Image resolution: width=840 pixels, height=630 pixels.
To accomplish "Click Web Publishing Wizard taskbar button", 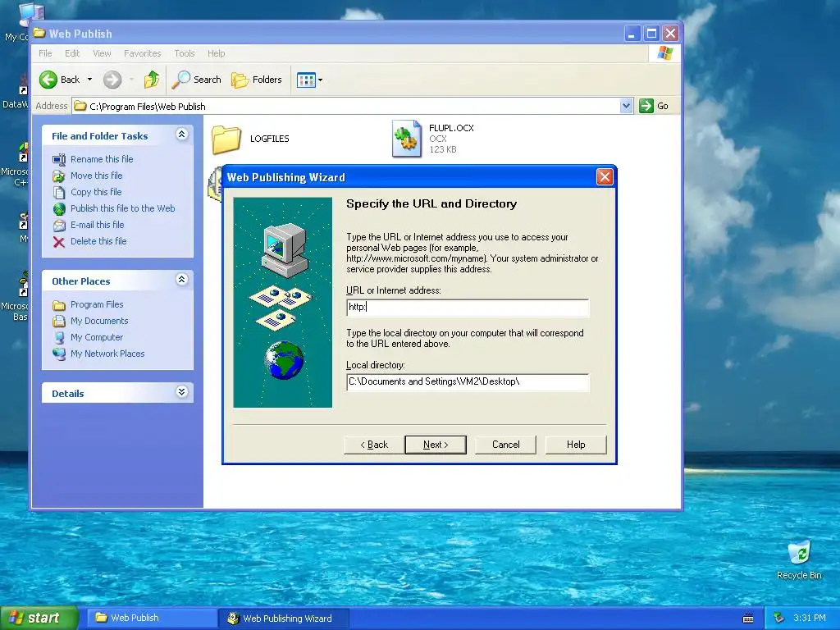I will (x=284, y=619).
